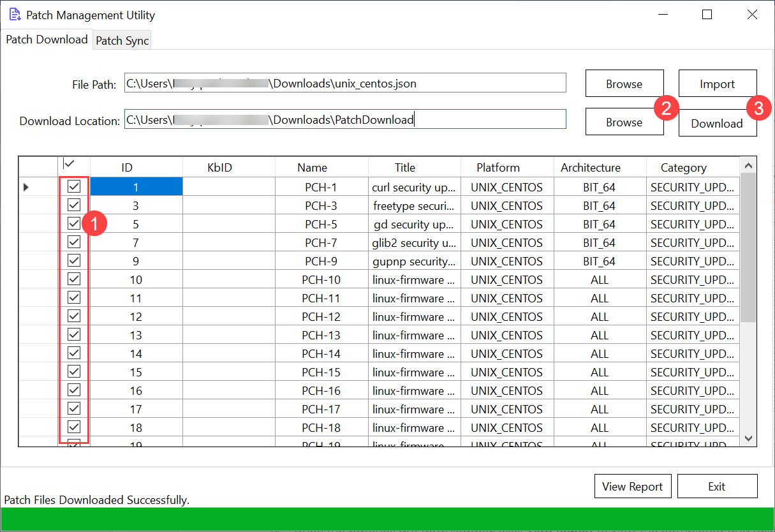Click Browse next to Download Location
The image size is (775, 532).
[x=624, y=122]
